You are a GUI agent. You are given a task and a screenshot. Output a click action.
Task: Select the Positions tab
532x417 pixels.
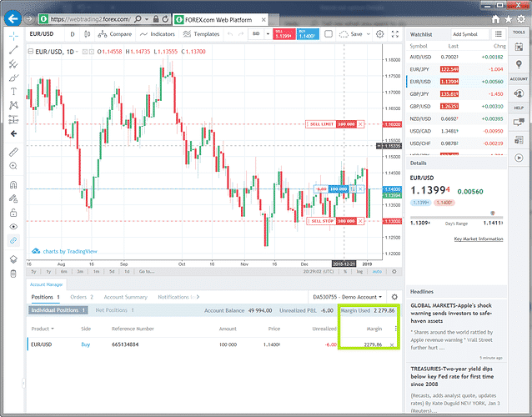point(46,297)
